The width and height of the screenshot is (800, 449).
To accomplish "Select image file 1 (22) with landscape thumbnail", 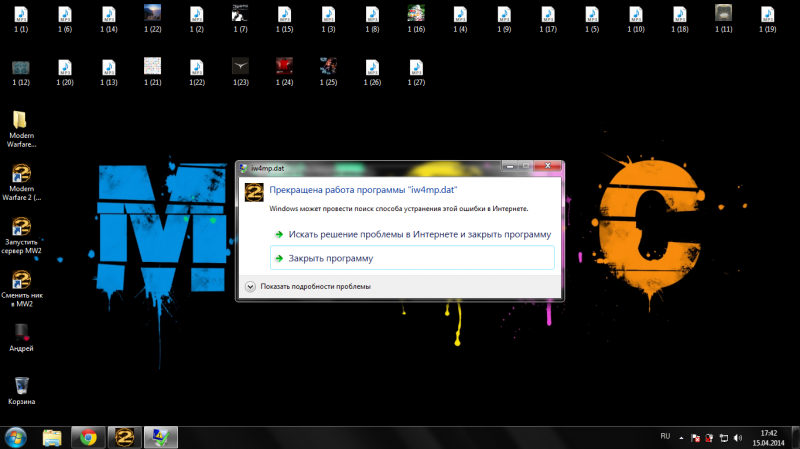I will coord(153,19).
